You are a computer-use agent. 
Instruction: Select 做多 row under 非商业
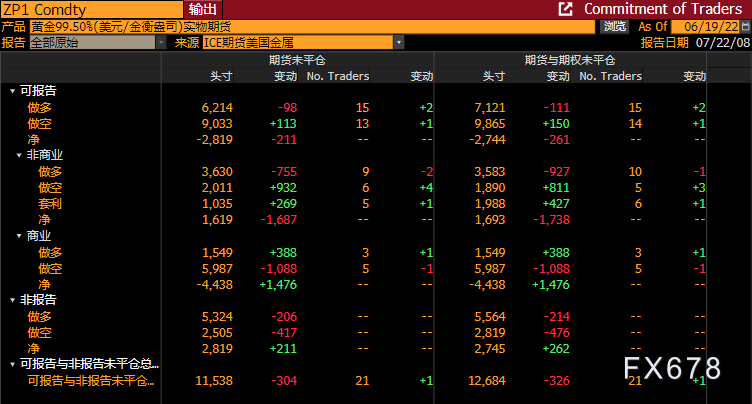click(50, 172)
